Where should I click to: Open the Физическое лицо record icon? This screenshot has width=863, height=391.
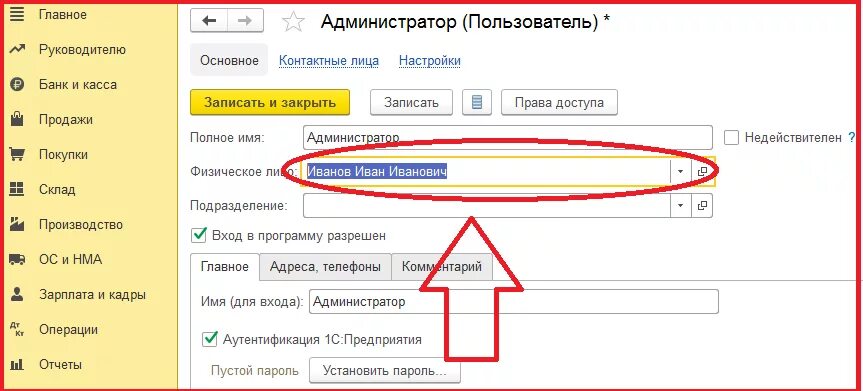click(x=702, y=172)
